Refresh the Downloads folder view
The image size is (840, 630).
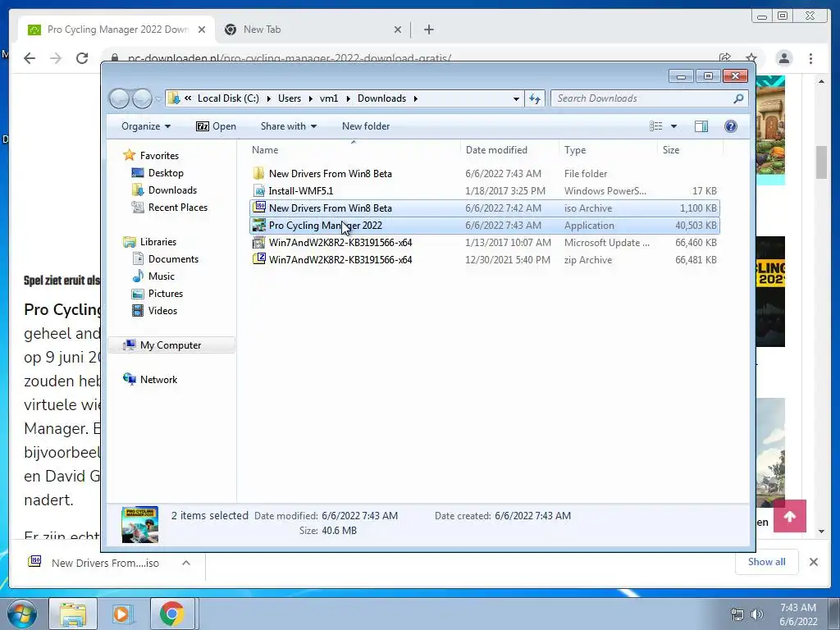(x=535, y=98)
